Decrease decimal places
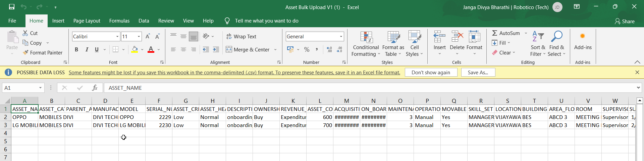The image size is (644, 161). click(x=339, y=49)
